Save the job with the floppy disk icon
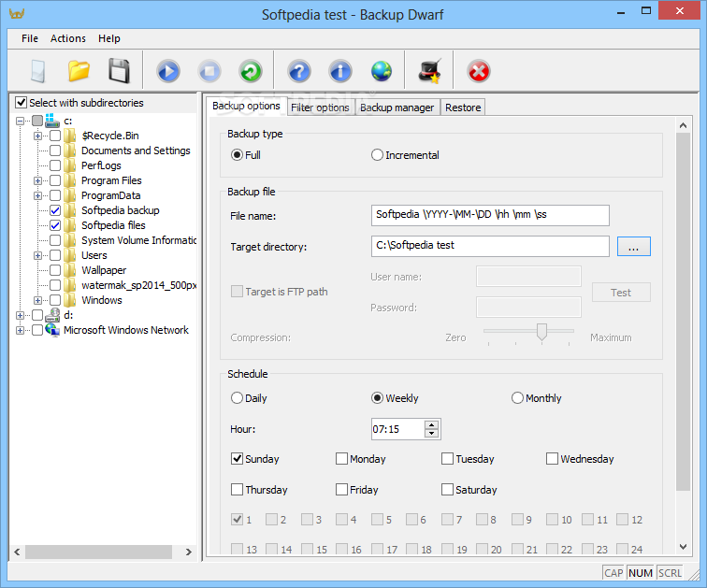707x588 pixels. click(x=120, y=71)
